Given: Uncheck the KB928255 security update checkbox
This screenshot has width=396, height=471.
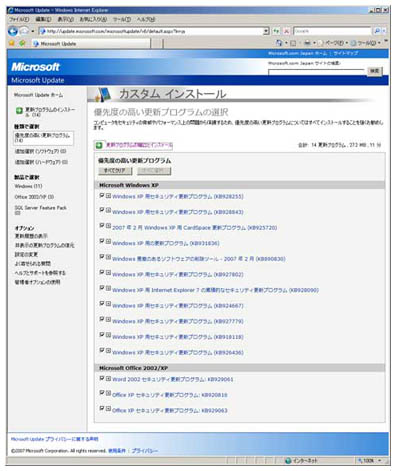Looking at the screenshot, I should coord(102,195).
